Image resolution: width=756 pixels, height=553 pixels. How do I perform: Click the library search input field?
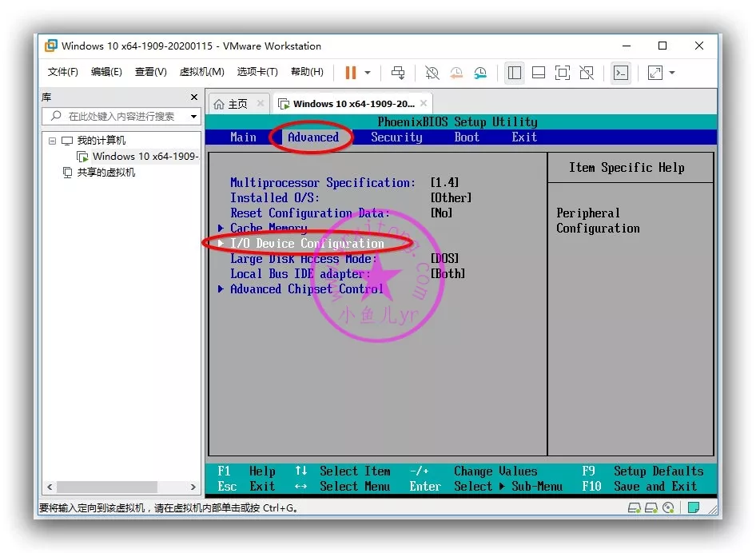pos(120,117)
